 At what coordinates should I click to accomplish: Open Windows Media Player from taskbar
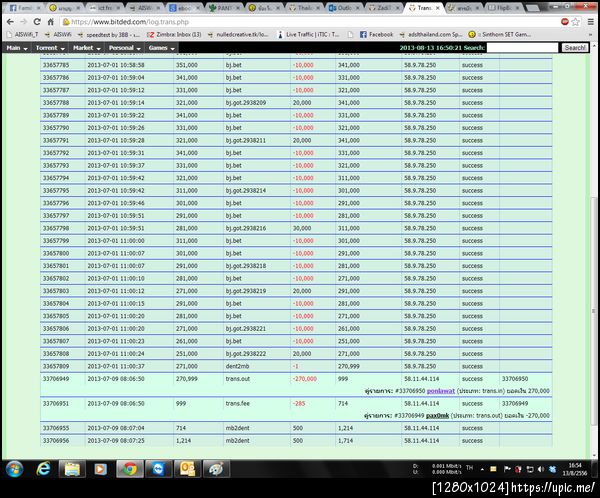101,469
